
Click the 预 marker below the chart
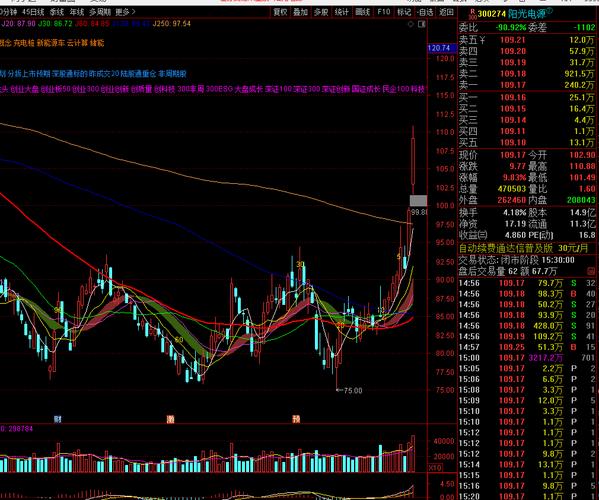coord(296,419)
